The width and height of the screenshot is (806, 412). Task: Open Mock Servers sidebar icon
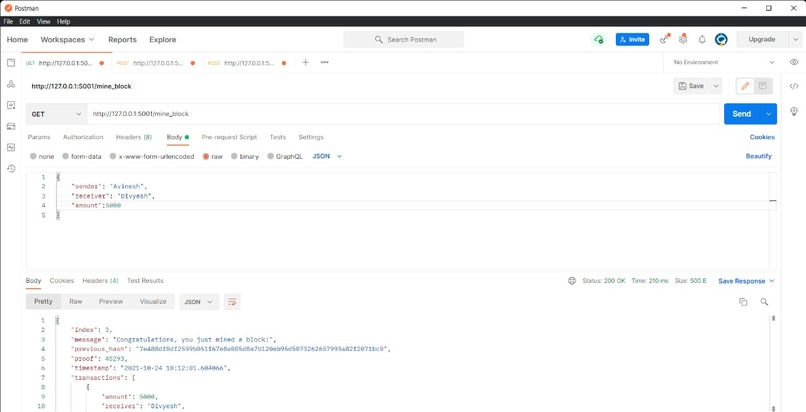coord(11,126)
